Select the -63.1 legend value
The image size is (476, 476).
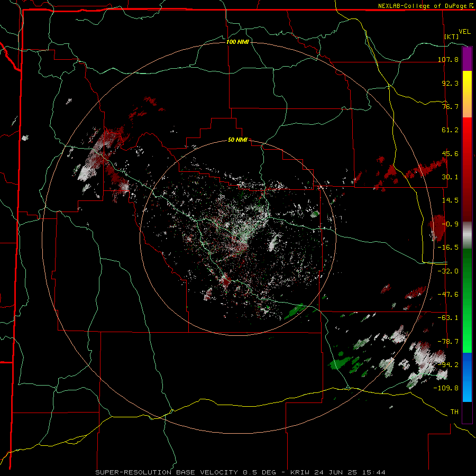tap(448, 318)
